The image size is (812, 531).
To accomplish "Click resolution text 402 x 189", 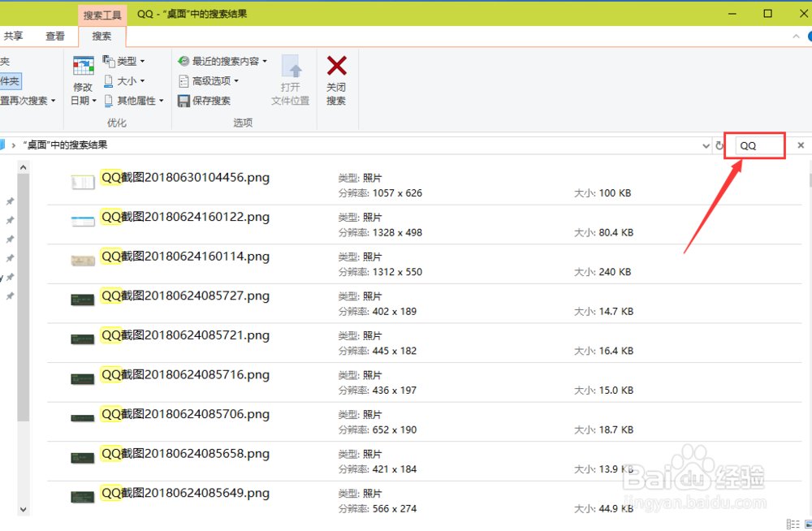I will (x=394, y=311).
